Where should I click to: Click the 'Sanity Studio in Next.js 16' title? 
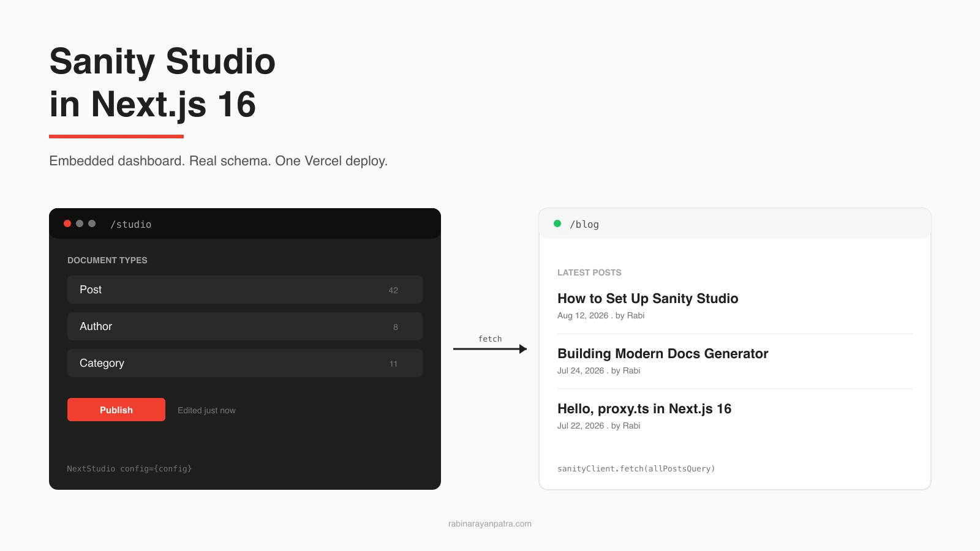pyautogui.click(x=162, y=83)
